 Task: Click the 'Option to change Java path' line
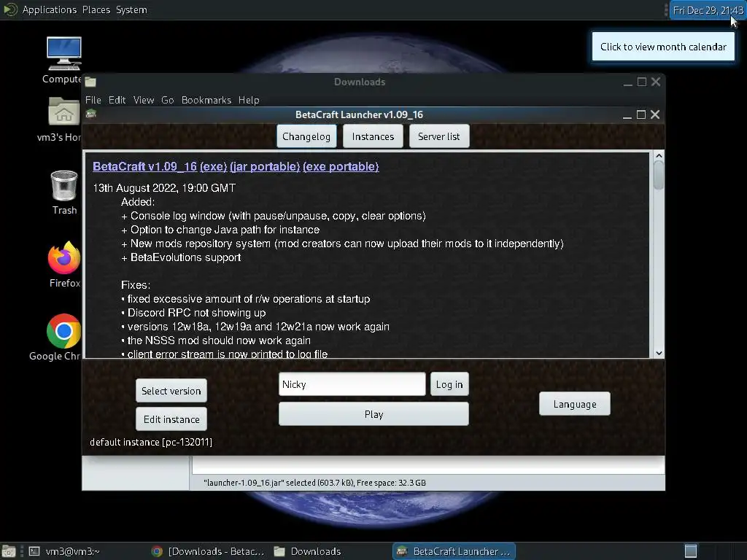click(220, 230)
